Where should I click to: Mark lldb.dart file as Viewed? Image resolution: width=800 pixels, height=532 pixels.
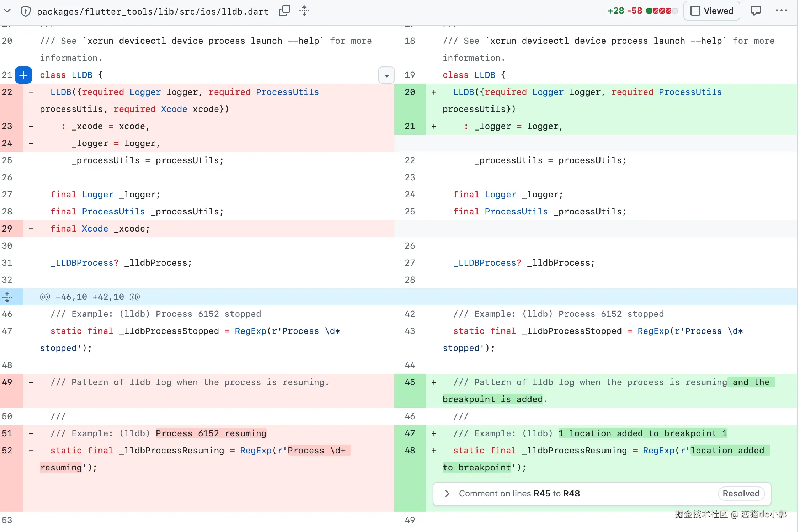tap(711, 11)
